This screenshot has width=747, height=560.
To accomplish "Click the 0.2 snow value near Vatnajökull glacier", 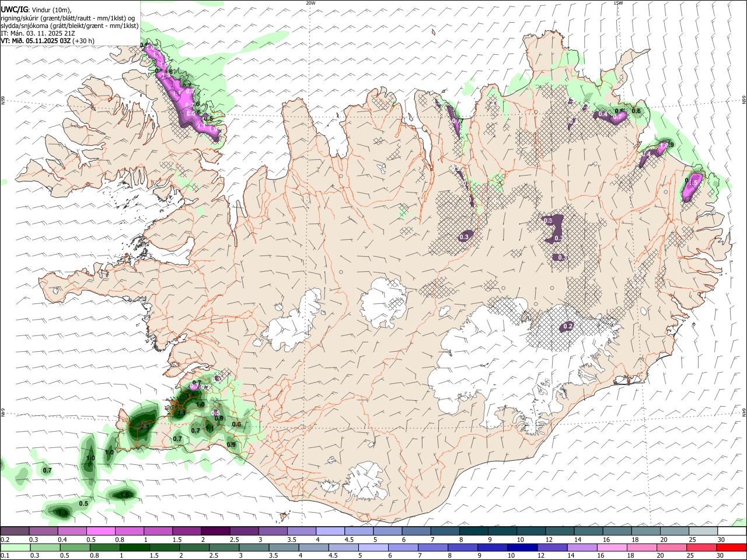I will tap(567, 326).
